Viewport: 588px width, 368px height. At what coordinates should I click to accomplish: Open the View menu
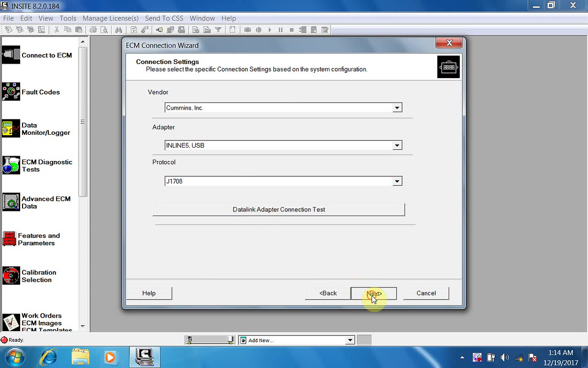tap(46, 18)
